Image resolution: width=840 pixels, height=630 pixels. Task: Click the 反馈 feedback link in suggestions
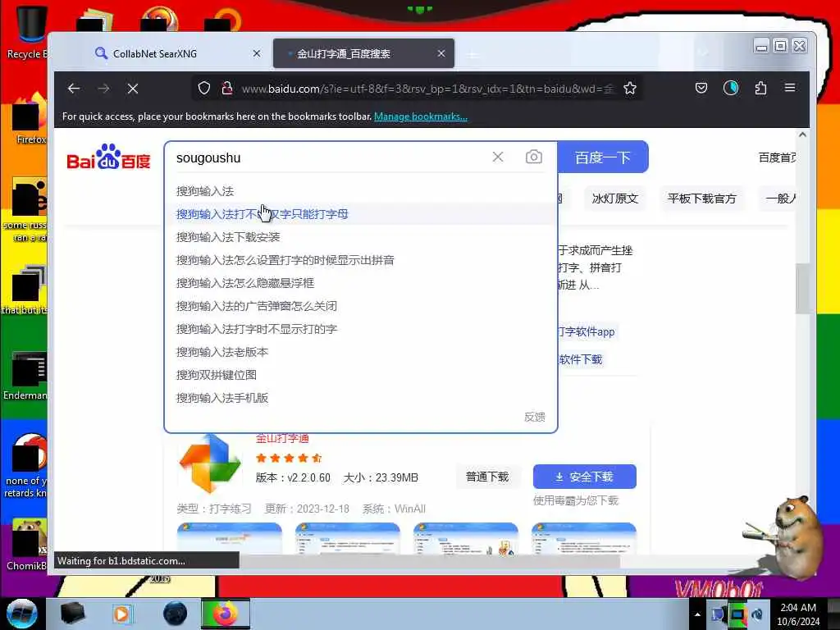pos(534,417)
